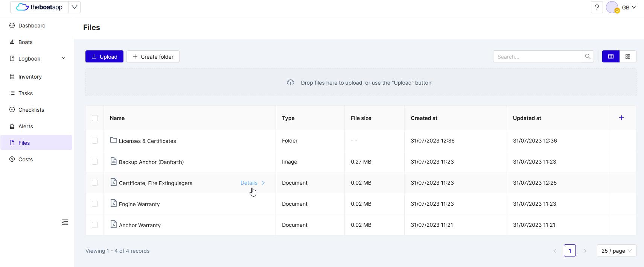Go to previous page arrow
Viewport: 644px width, 267px height.
coord(554,251)
